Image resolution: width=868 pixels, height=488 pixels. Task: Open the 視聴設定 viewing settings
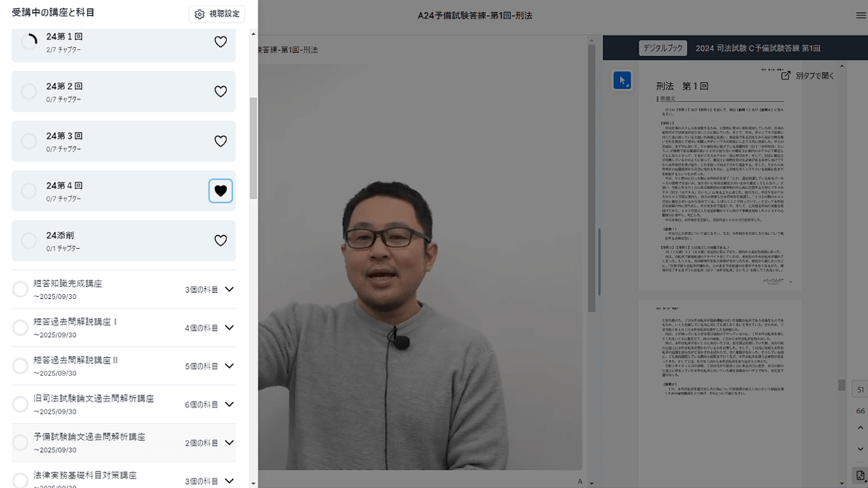coord(217,14)
